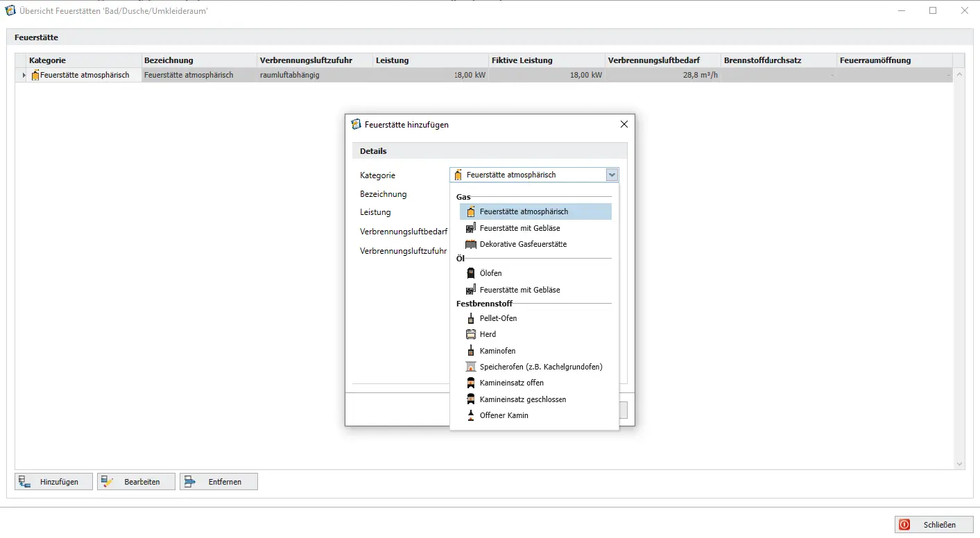This screenshot has height=538, width=980.
Task: Close the Feuerstätte hinzufügen dialog
Action: pyautogui.click(x=624, y=125)
